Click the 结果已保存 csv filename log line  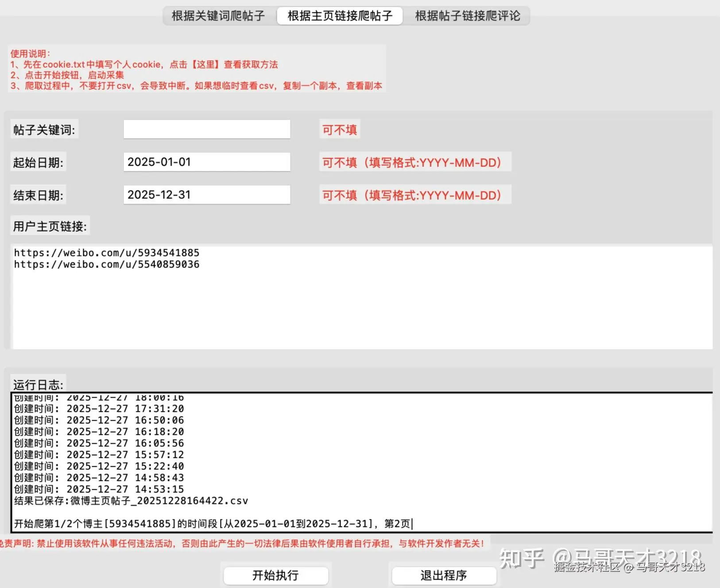(131, 501)
